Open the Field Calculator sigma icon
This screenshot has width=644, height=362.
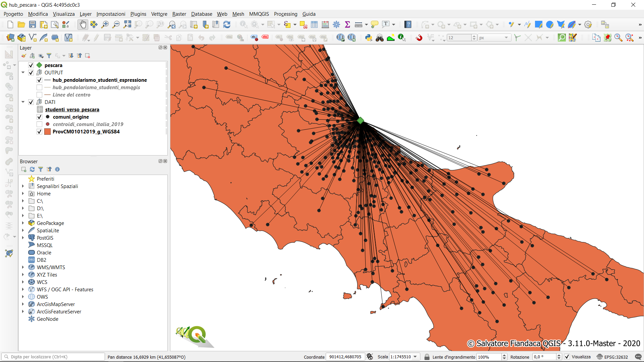pyautogui.click(x=347, y=24)
